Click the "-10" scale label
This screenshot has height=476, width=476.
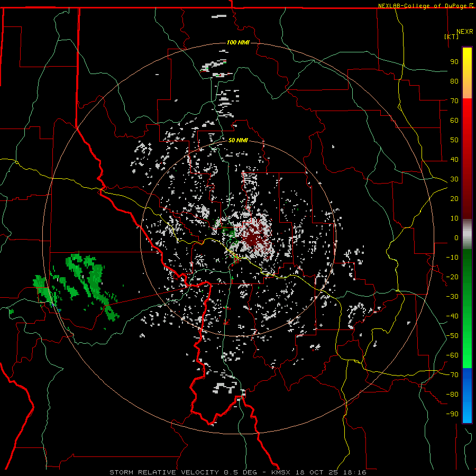click(452, 258)
